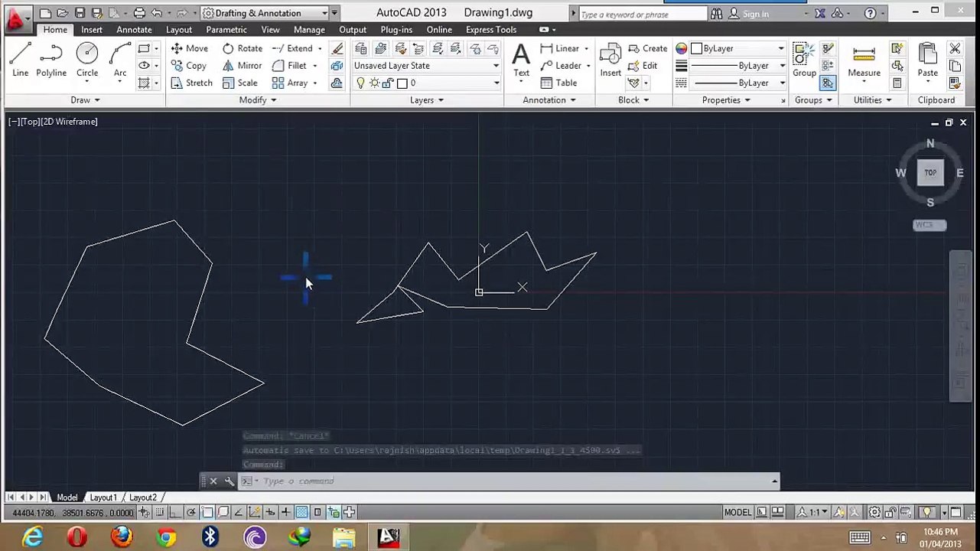
Task: Click Edit block button
Action: tap(643, 66)
